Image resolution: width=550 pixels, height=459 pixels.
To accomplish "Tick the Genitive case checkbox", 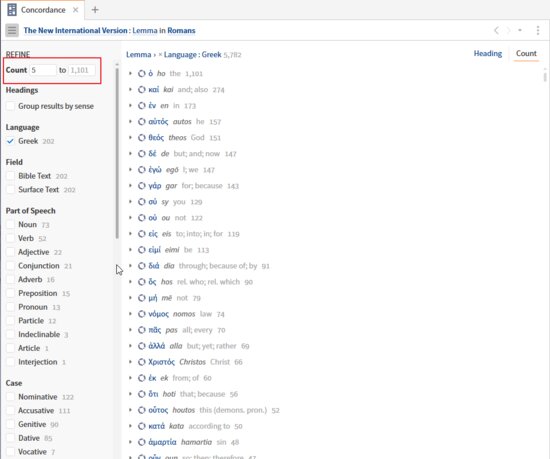I will point(11,424).
